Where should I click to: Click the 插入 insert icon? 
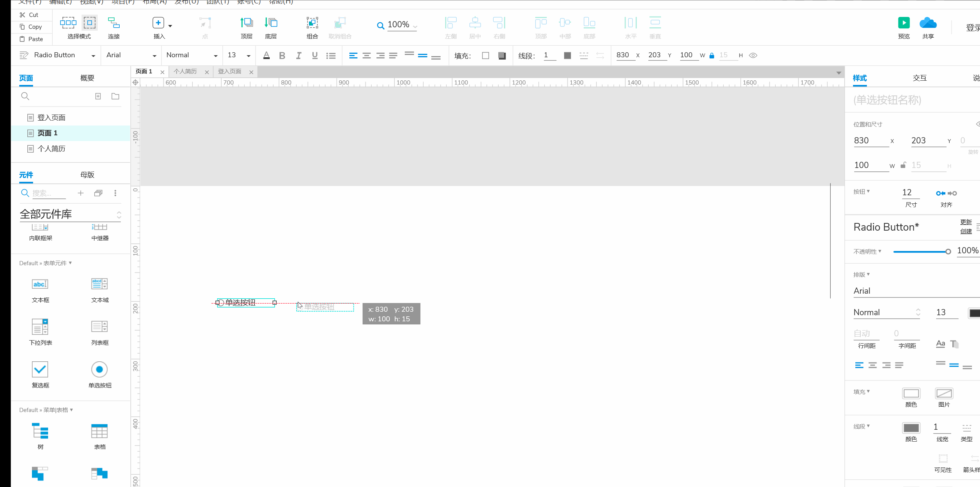pos(158,23)
